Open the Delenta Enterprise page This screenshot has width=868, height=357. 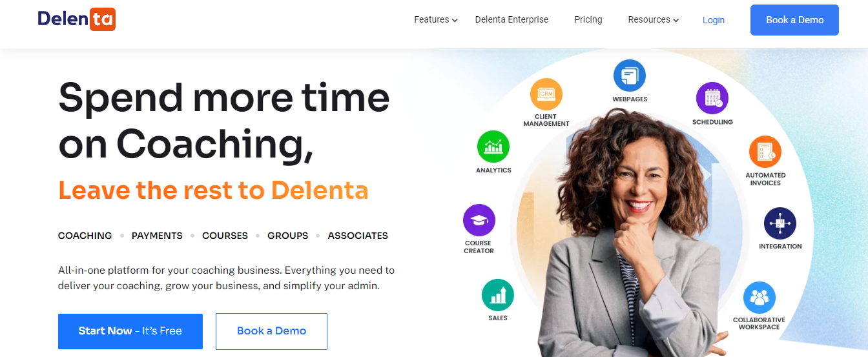[x=512, y=20]
